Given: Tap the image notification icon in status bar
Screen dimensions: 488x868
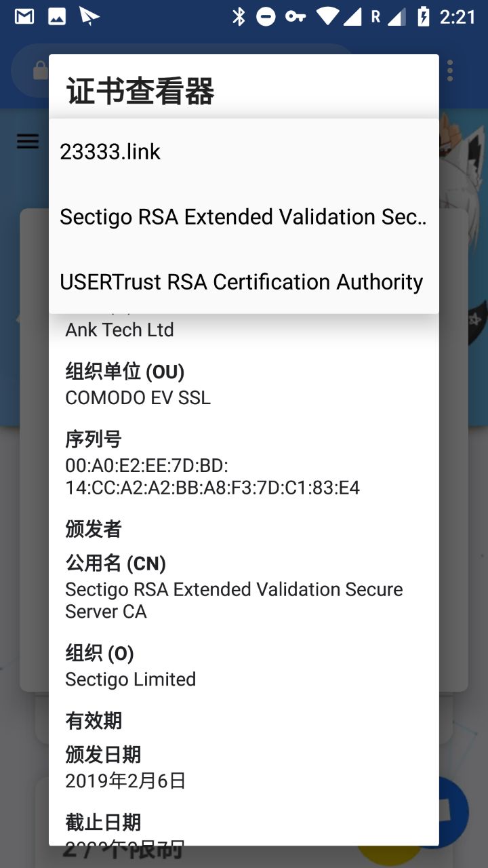Looking at the screenshot, I should [x=57, y=16].
